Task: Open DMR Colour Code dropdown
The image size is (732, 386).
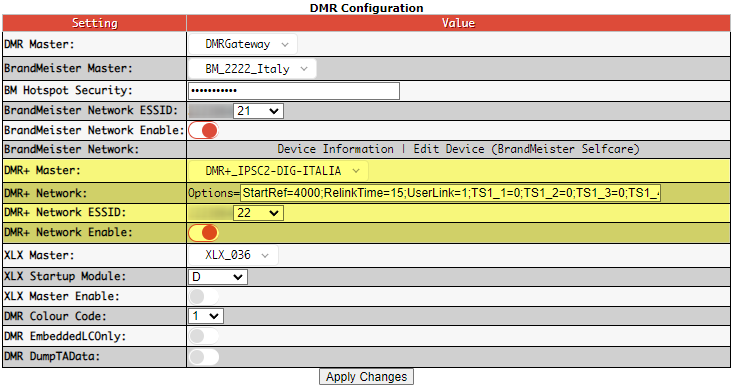Action: click(x=206, y=316)
